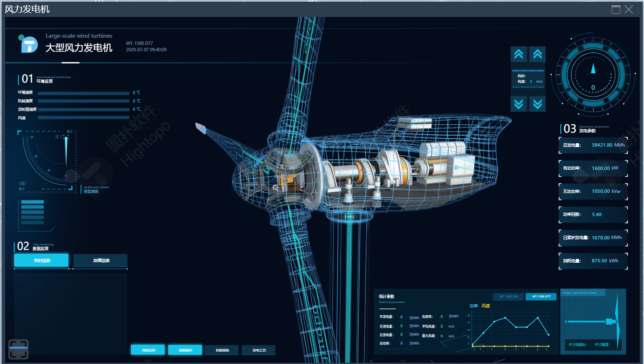Select the WT-1500 D62 tab in statistics panel
This screenshot has height=364, width=644.
pos(508,297)
